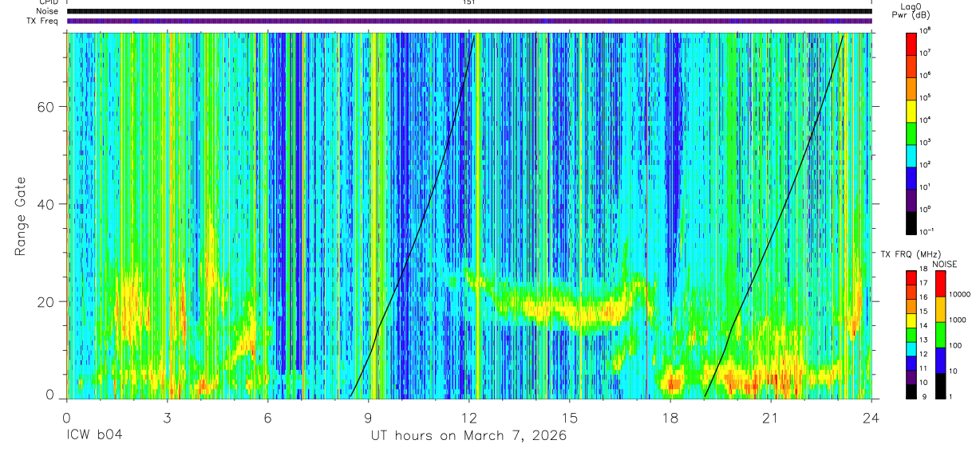Click the 1000 value on the NOISE legend
Image resolution: width=980 pixels, height=452 pixels.
tap(958, 320)
